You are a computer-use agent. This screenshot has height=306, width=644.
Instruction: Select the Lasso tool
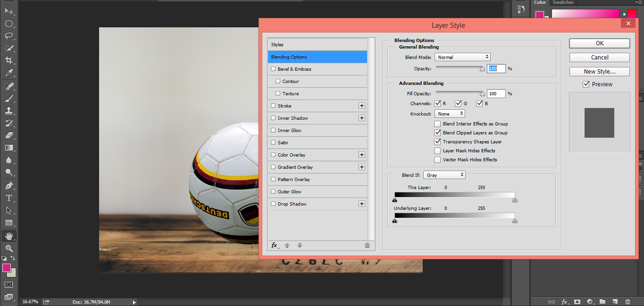[x=8, y=35]
